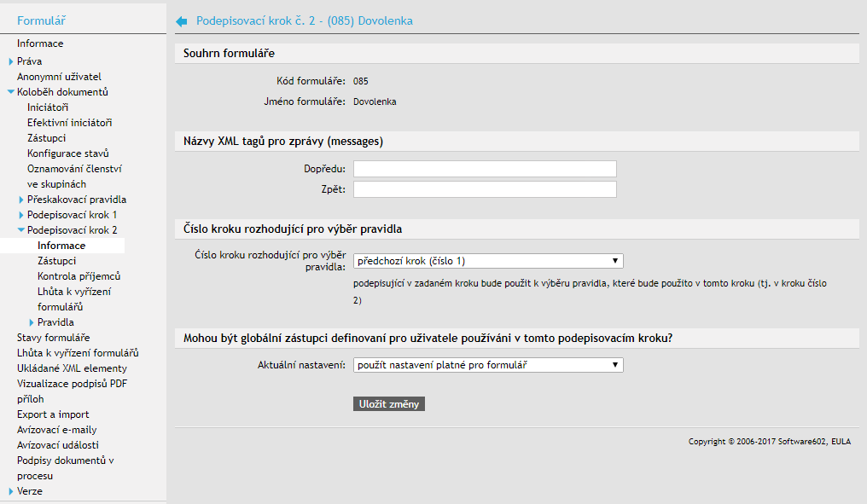
Task: Expand the Práva tree node
Action: click(x=11, y=61)
